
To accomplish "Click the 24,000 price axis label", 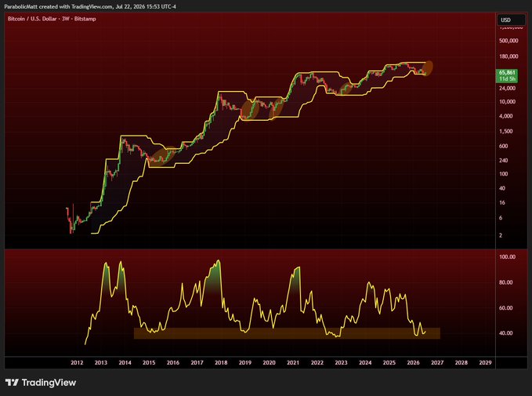I will (507, 89).
